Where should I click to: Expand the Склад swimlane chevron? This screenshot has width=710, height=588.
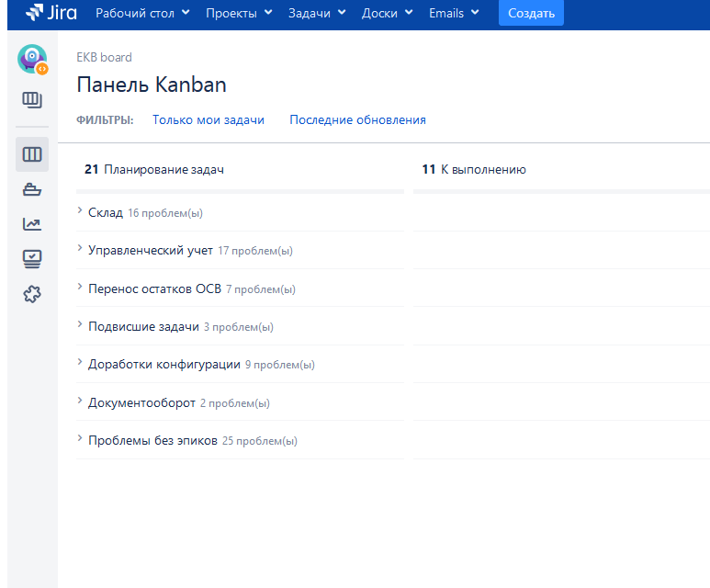tap(80, 210)
